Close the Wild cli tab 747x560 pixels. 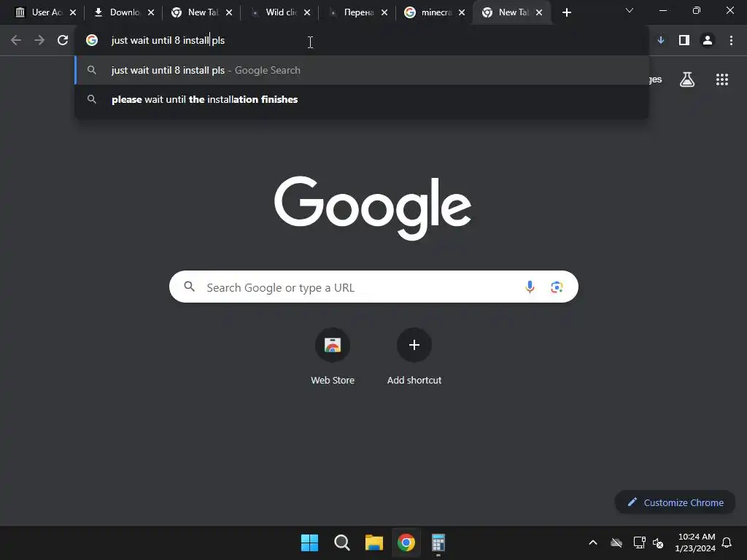[307, 12]
